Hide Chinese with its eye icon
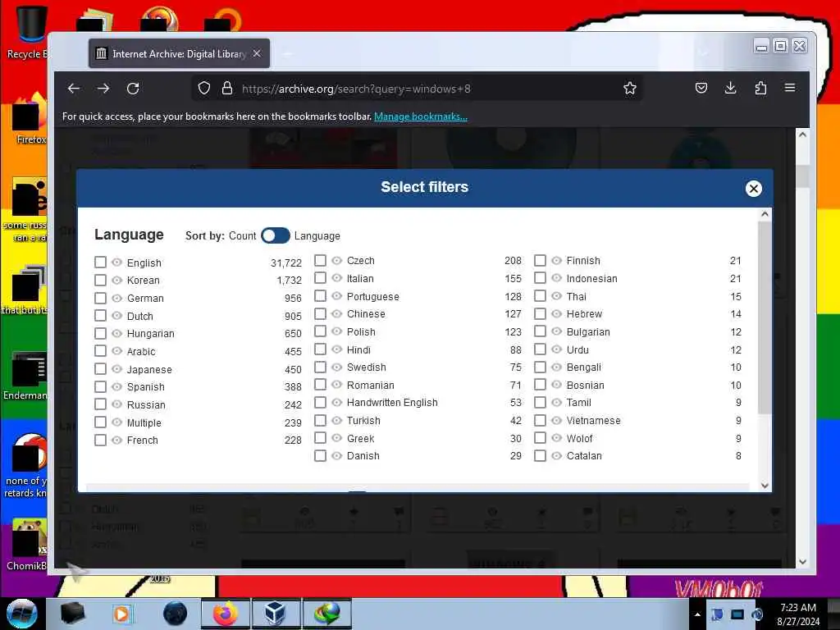 coord(336,314)
